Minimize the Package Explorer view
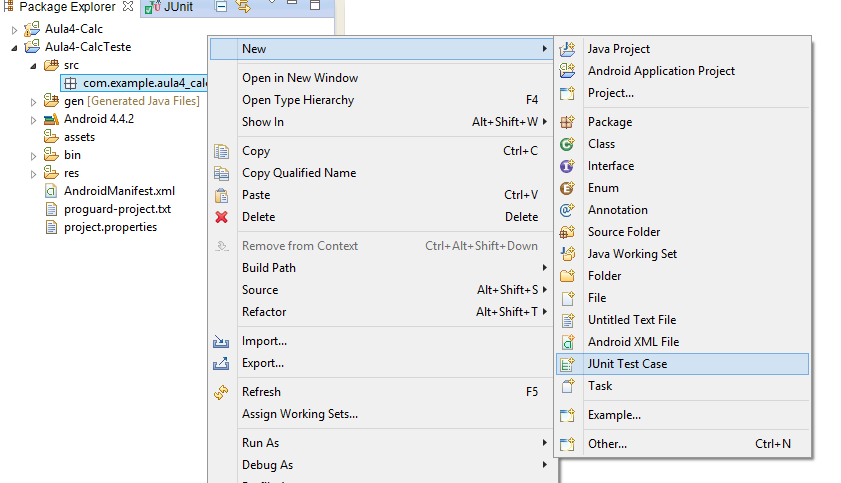Image resolution: width=841 pixels, height=483 pixels. point(292,3)
